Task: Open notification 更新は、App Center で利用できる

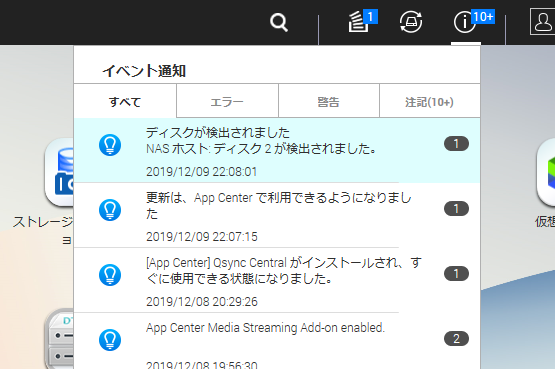Action: pos(277,215)
